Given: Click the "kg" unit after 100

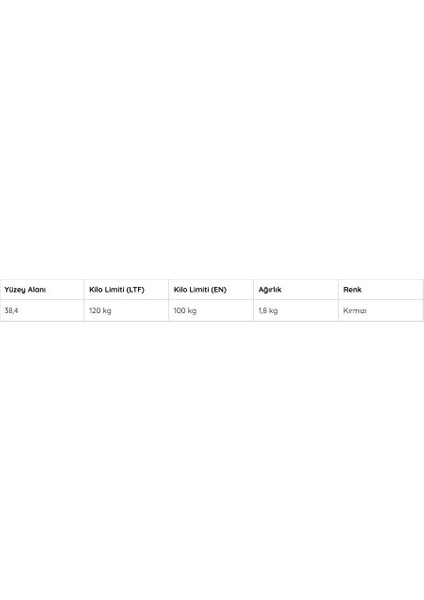Looking at the screenshot, I should (192, 311).
